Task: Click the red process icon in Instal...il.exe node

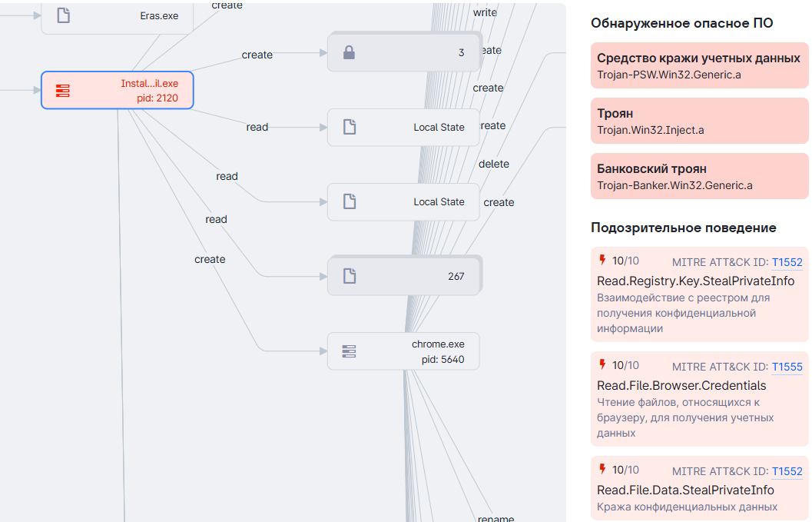Action: click(x=63, y=91)
